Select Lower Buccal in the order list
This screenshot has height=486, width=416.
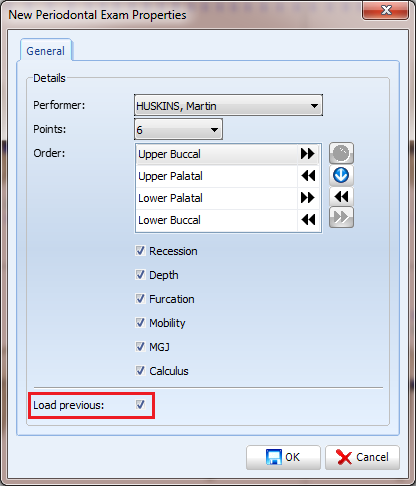tap(217, 220)
